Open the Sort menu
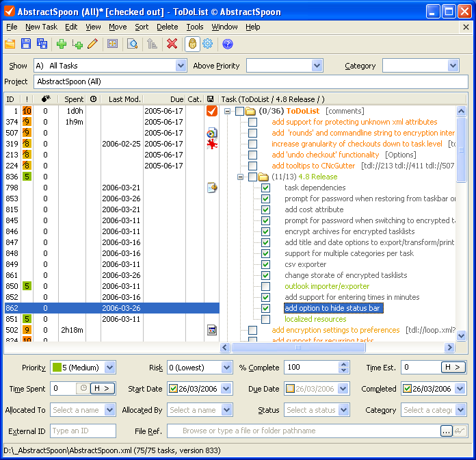 point(142,27)
